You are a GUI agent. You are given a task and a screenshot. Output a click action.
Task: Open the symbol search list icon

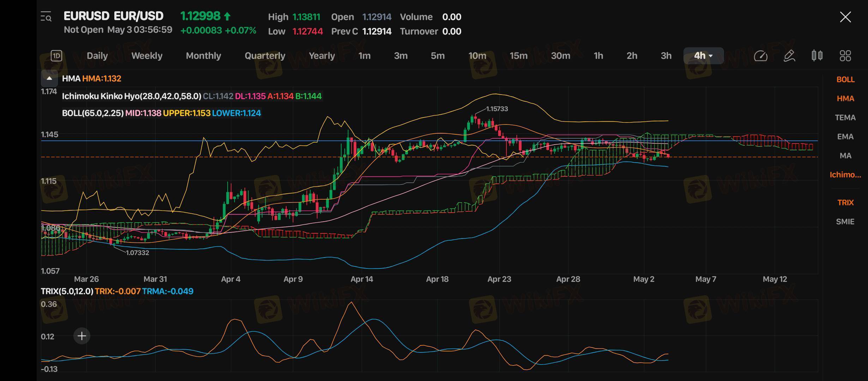click(x=46, y=17)
